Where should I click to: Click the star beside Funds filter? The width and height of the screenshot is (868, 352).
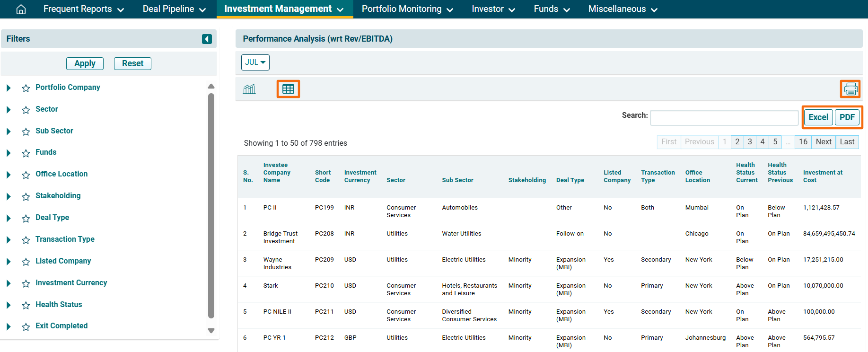[26, 153]
